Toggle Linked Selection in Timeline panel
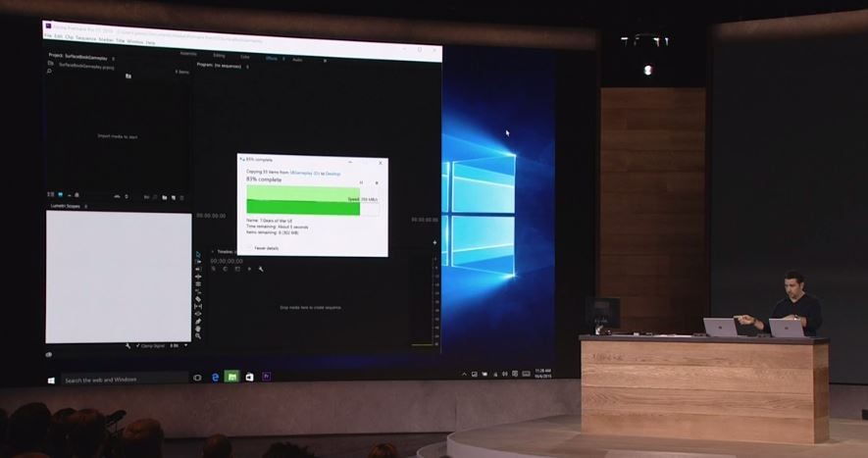Screen dimensions: 868x458 [237, 269]
